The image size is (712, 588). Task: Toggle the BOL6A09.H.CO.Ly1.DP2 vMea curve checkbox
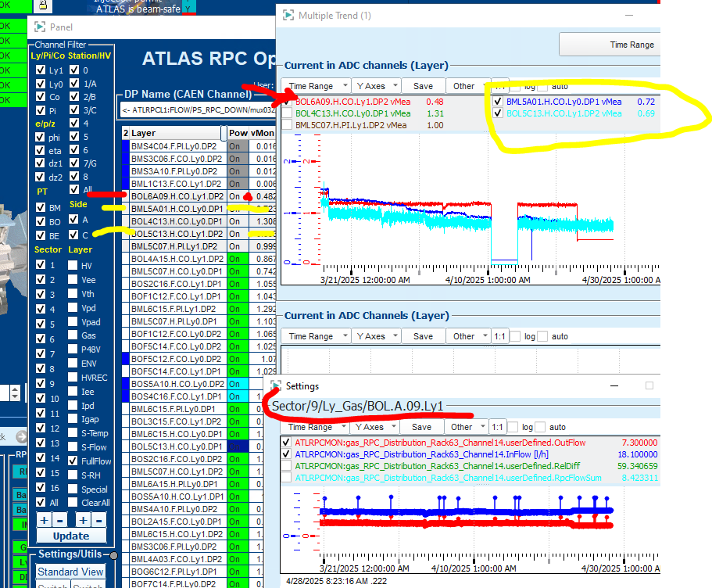[290, 102]
